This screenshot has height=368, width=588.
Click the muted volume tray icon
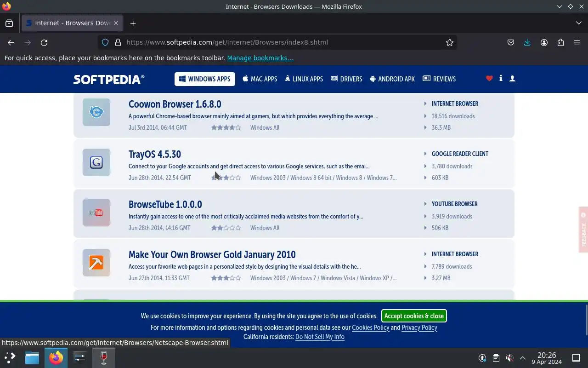tap(509, 358)
